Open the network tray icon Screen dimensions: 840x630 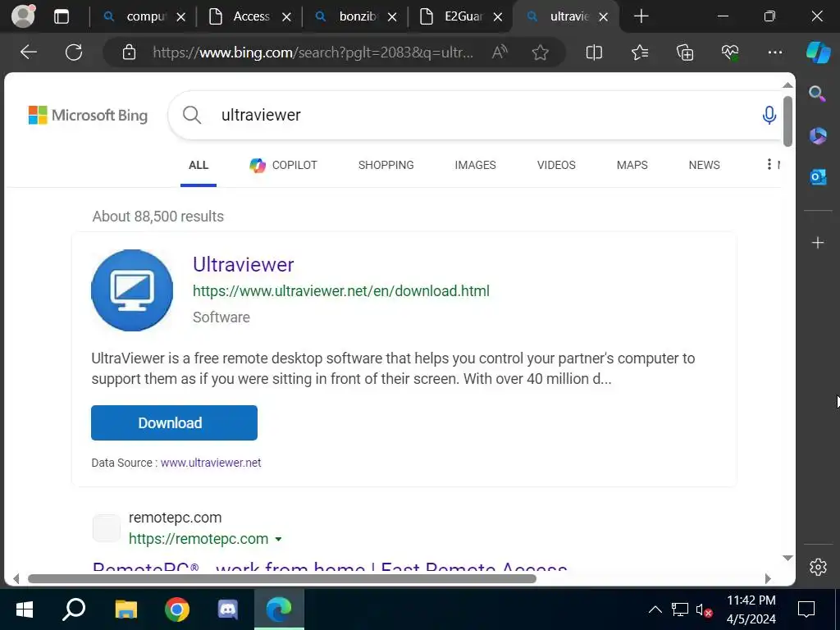click(x=679, y=609)
